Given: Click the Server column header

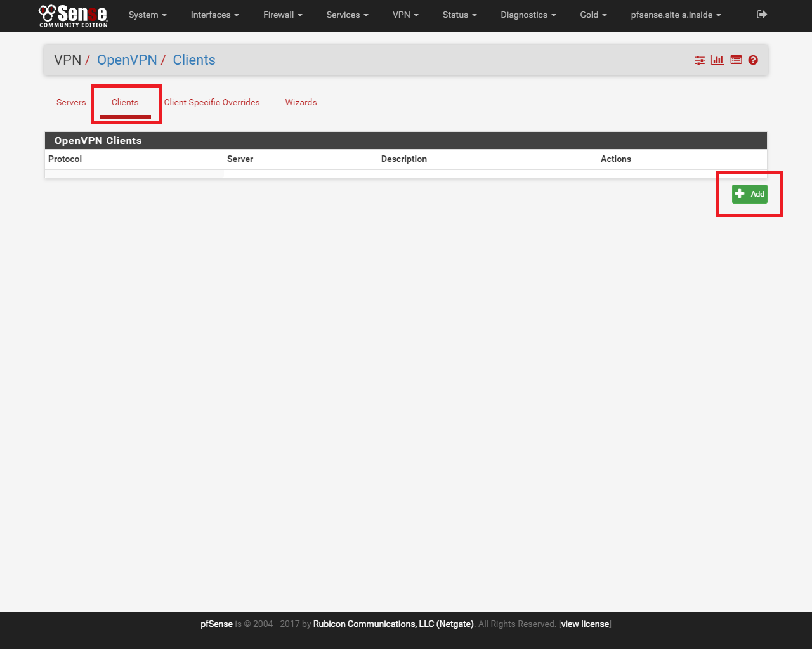Looking at the screenshot, I should pyautogui.click(x=240, y=159).
